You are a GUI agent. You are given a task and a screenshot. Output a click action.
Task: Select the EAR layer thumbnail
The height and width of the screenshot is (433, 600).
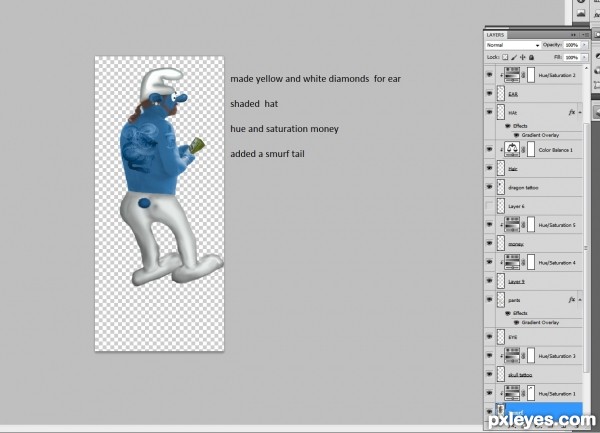coord(501,94)
